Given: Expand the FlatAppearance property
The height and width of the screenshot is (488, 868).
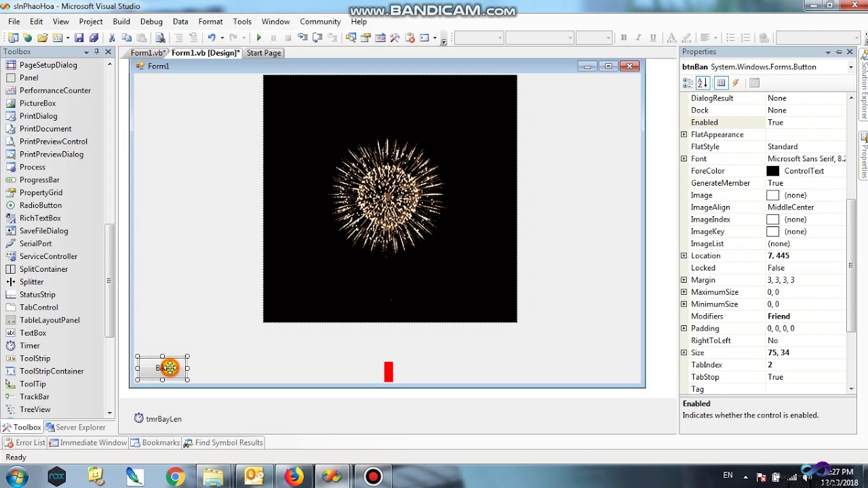Looking at the screenshot, I should coord(684,134).
